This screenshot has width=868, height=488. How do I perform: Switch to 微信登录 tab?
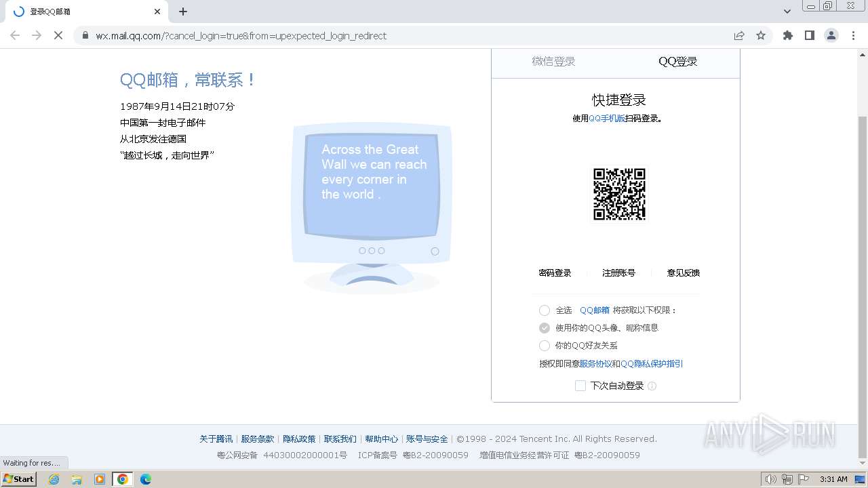pos(553,61)
